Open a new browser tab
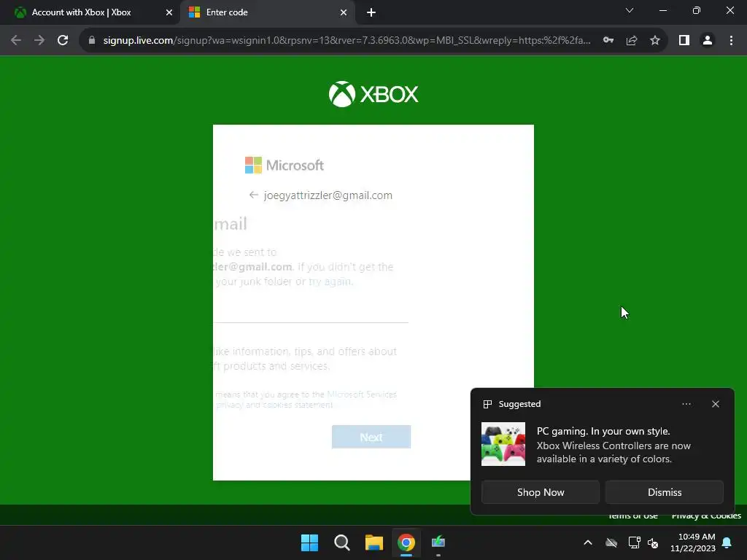The width and height of the screenshot is (747, 560). pyautogui.click(x=371, y=12)
